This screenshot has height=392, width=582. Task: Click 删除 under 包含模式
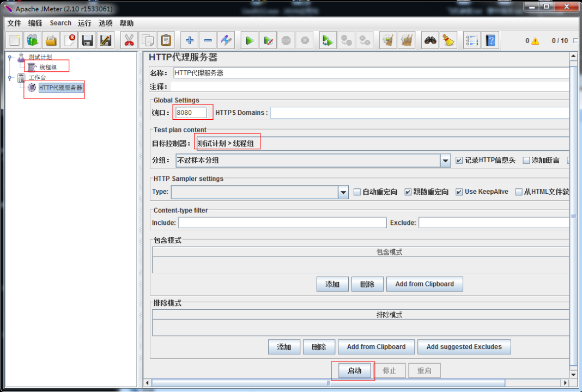tap(367, 284)
